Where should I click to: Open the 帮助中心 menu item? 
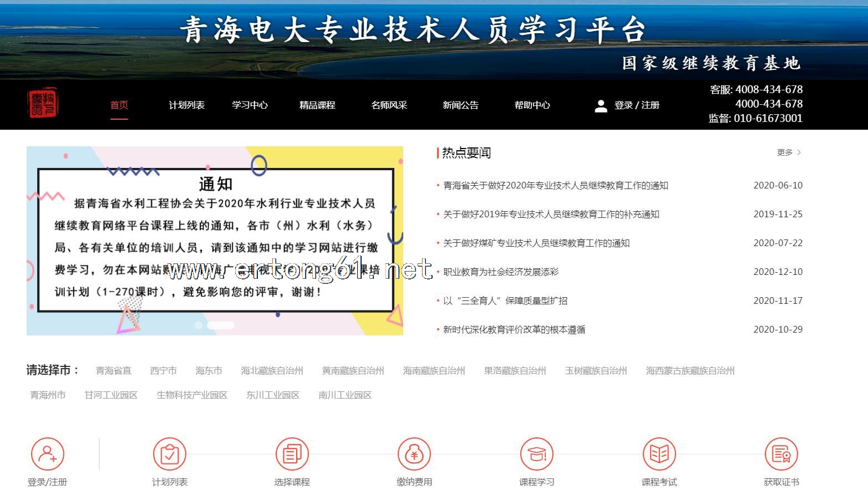(x=532, y=105)
